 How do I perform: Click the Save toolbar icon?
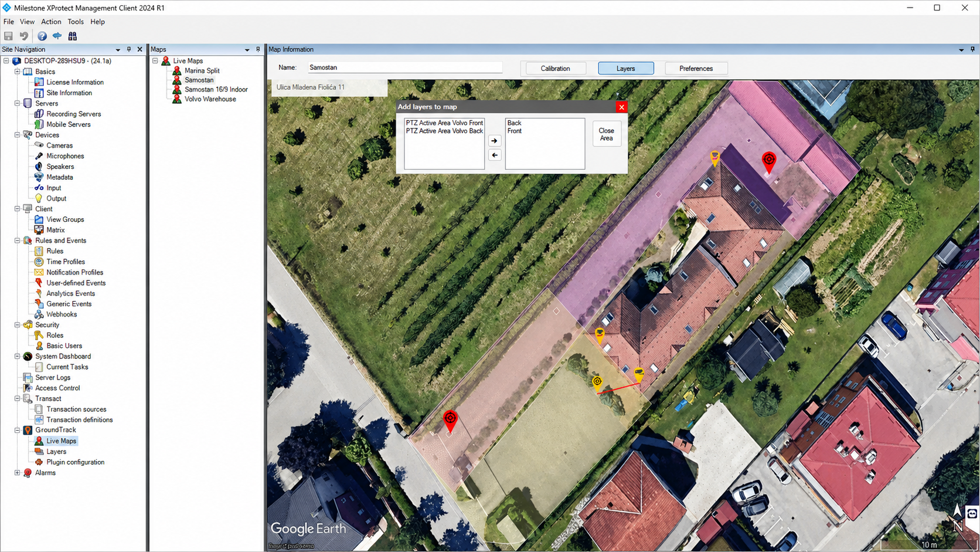(x=8, y=36)
